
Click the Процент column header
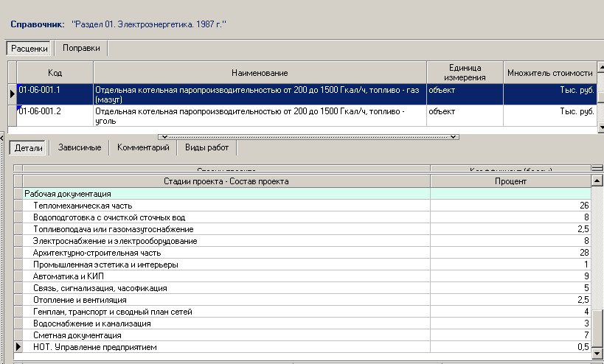510,181
